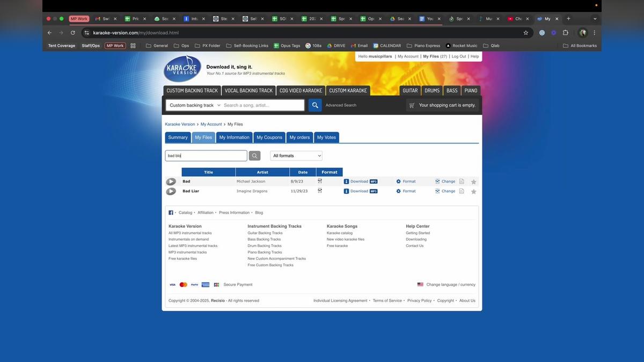The image size is (644, 362).
Task: Open the All formats dropdown
Action: pyautogui.click(x=296, y=156)
